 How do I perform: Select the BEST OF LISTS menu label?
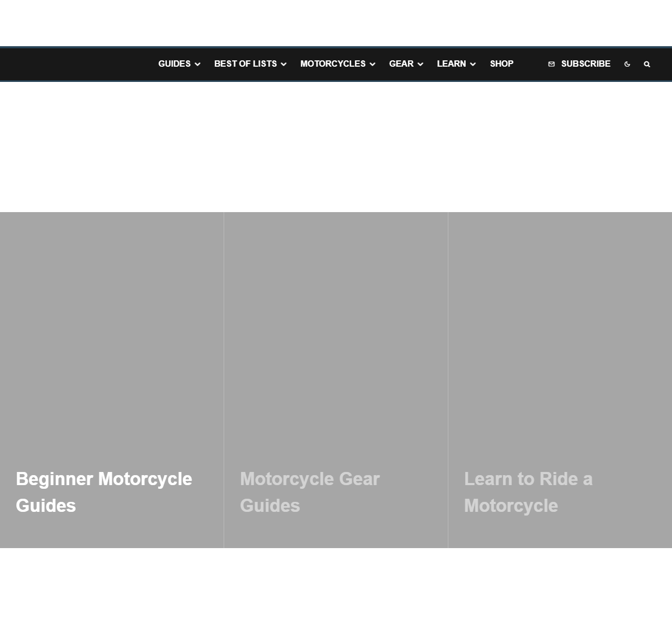pyautogui.click(x=245, y=64)
